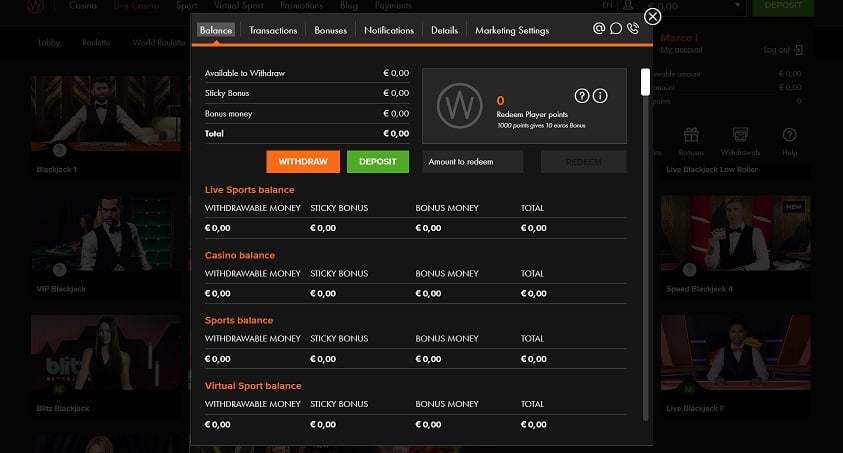Image resolution: width=843 pixels, height=453 pixels.
Task: Click the Blog menu item
Action: pyautogui.click(x=349, y=5)
